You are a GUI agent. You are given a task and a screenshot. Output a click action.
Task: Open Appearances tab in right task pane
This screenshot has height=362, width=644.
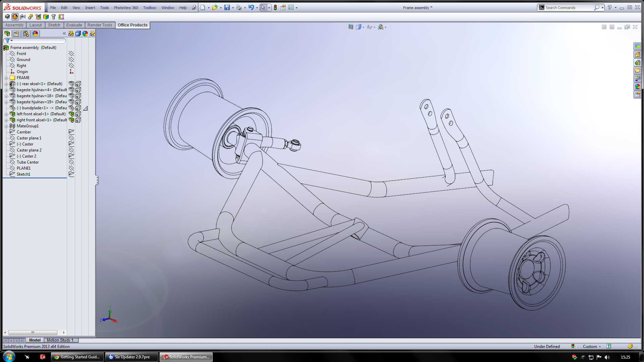[x=637, y=86]
